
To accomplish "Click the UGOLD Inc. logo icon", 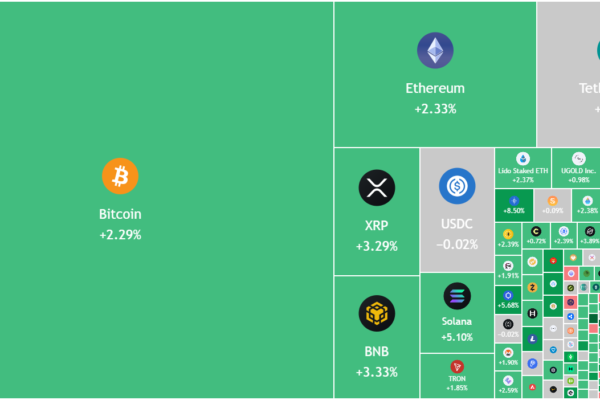I will click(578, 159).
